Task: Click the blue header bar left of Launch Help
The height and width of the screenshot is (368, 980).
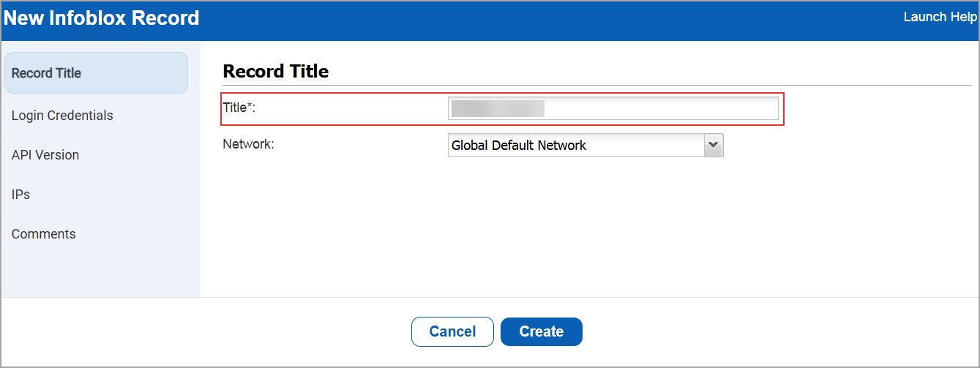Action: pyautogui.click(x=549, y=18)
